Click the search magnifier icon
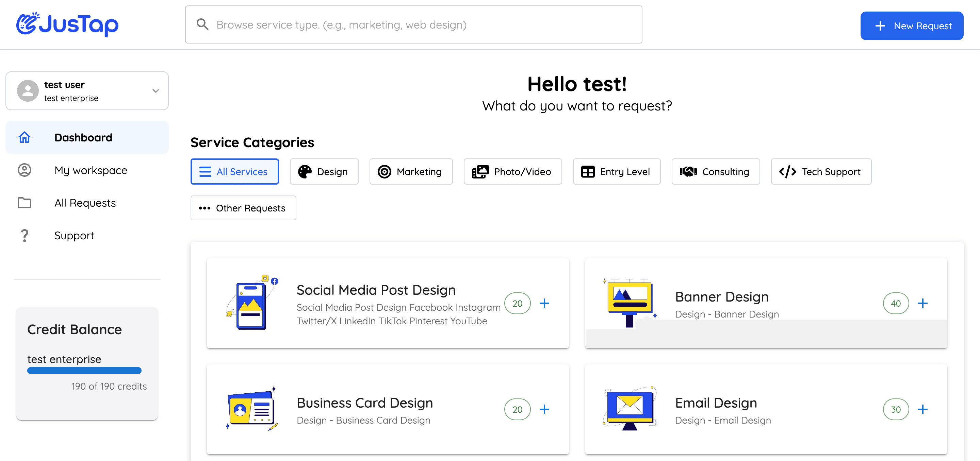Screen dimensions: 980x461 point(202,25)
